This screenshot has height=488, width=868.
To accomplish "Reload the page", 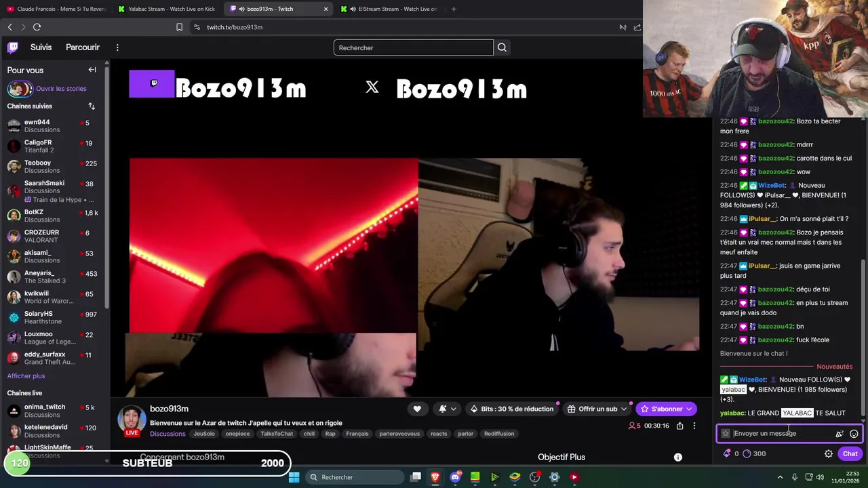I will pyautogui.click(x=37, y=27).
